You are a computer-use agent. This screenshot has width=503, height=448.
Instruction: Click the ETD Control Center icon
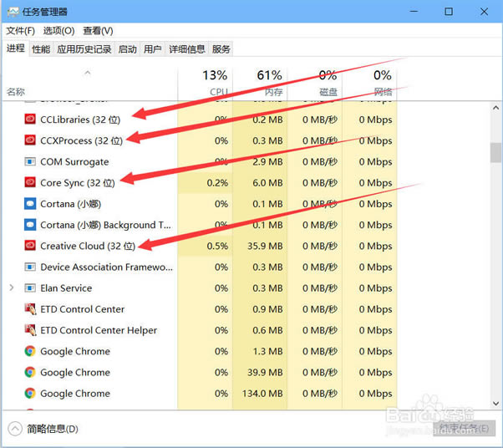(x=30, y=308)
